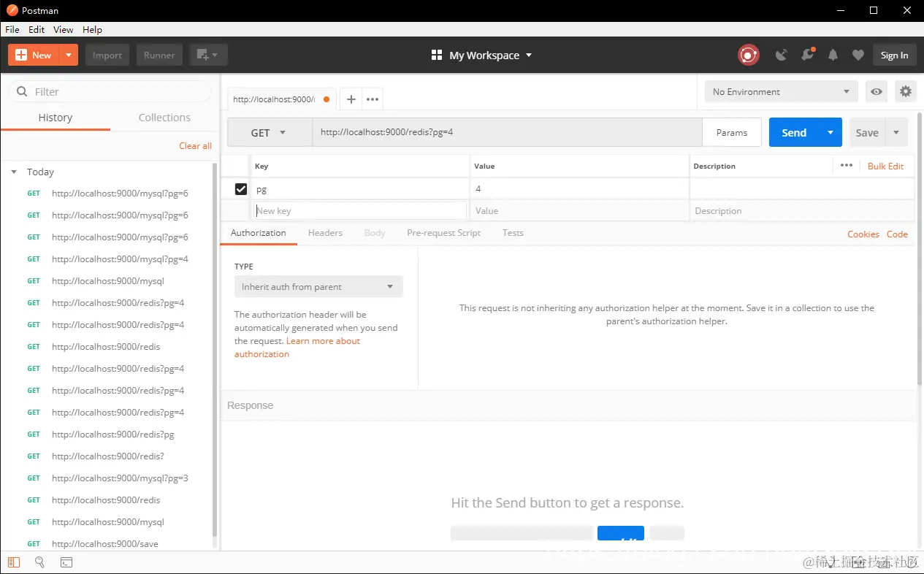Screen dimensions: 924x574
Task: Switch to the History tab
Action: 56,118
